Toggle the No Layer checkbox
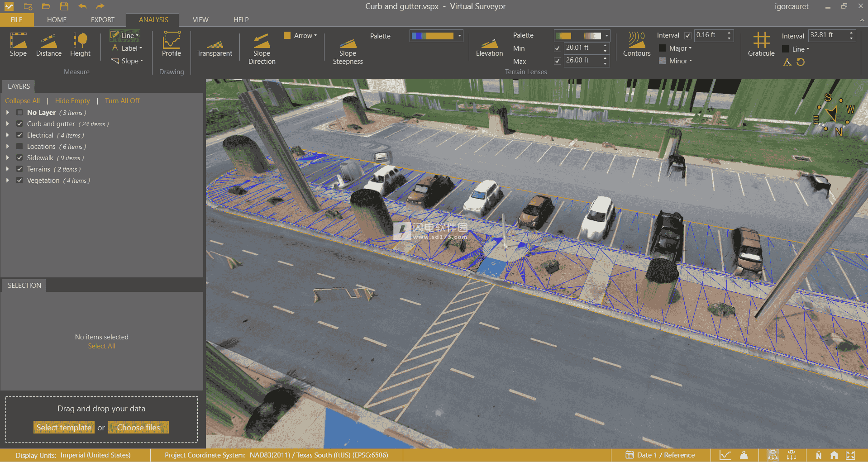This screenshot has height=462, width=868. [19, 113]
